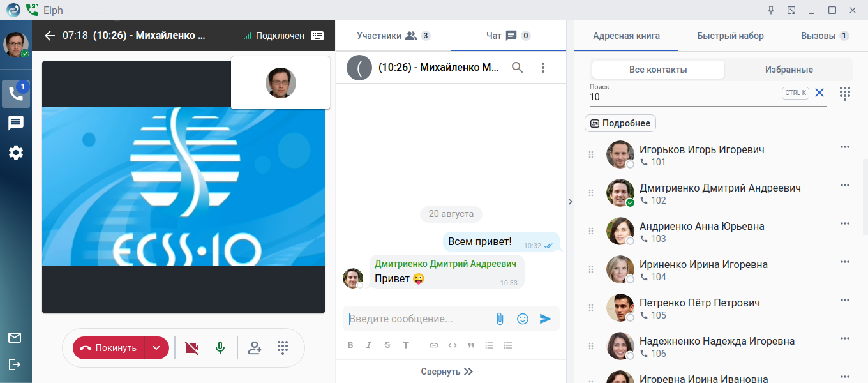Click the user profile avatar at top left
This screenshot has width=868, height=383.
coord(16,45)
